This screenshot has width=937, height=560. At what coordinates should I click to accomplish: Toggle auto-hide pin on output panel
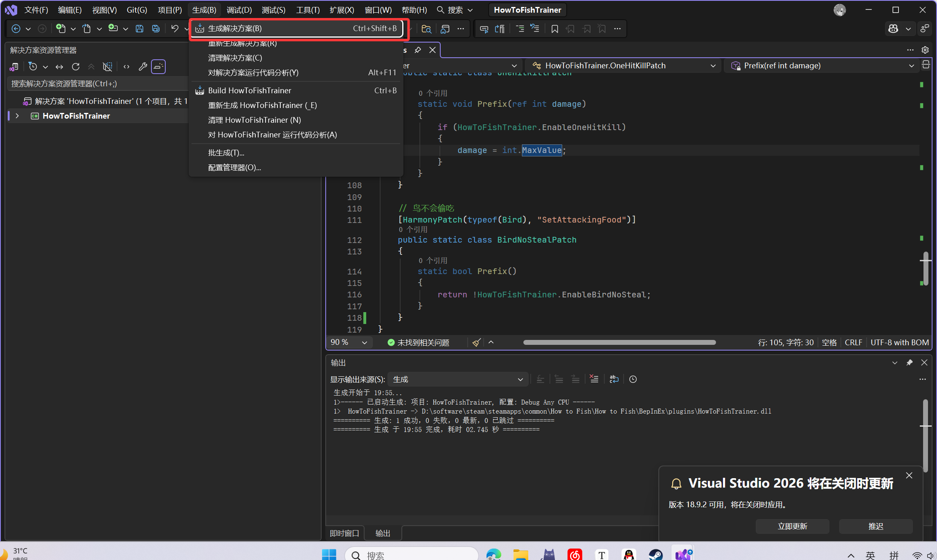coord(910,362)
